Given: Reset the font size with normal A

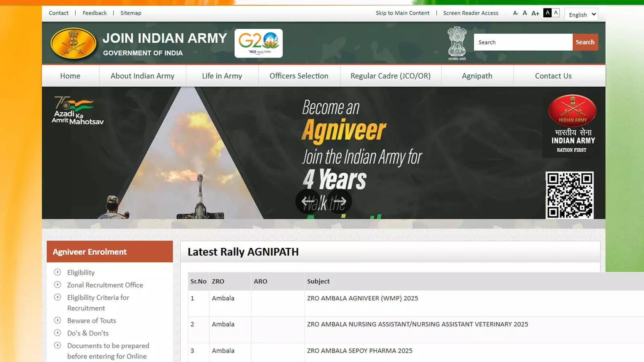Looking at the screenshot, I should [x=525, y=13].
